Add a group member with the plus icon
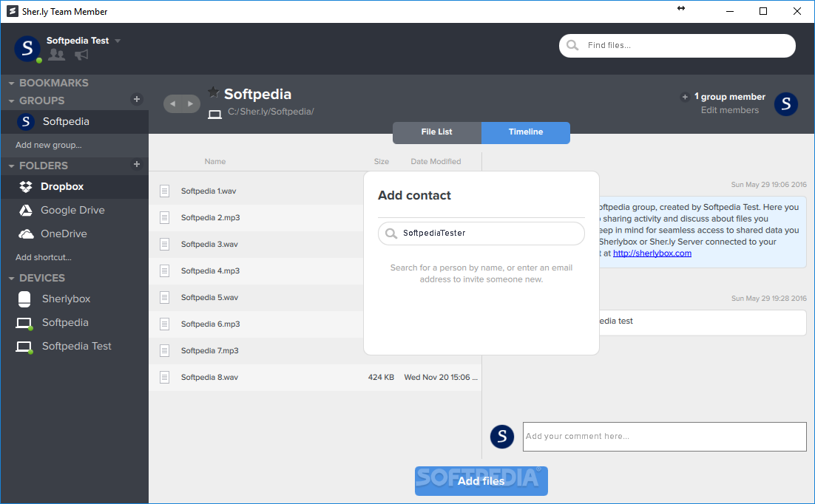 click(x=685, y=97)
